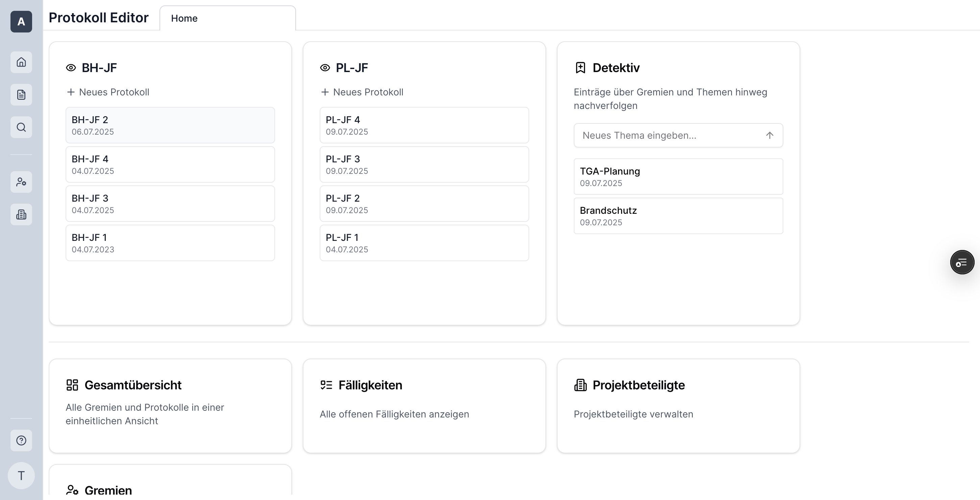This screenshot has width=980, height=500.
Task: Click the user-settings icon in the sidebar
Action: coord(21,182)
